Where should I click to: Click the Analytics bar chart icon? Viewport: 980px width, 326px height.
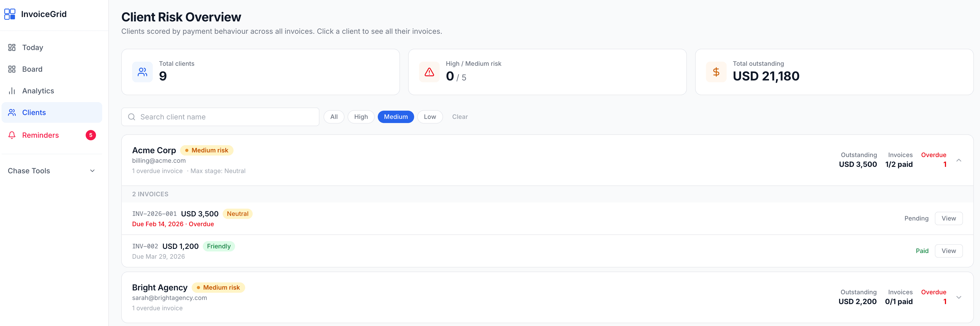click(x=12, y=91)
